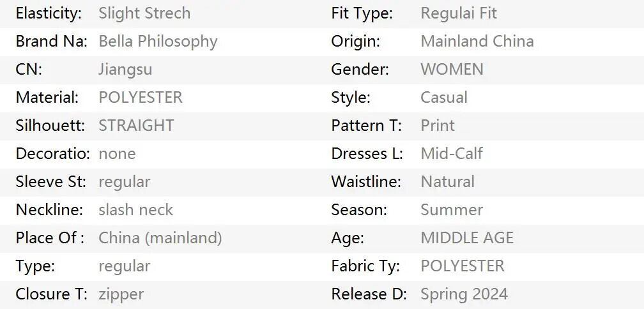Select the China (mainland) value
The width and height of the screenshot is (644, 309).
tap(160, 238)
